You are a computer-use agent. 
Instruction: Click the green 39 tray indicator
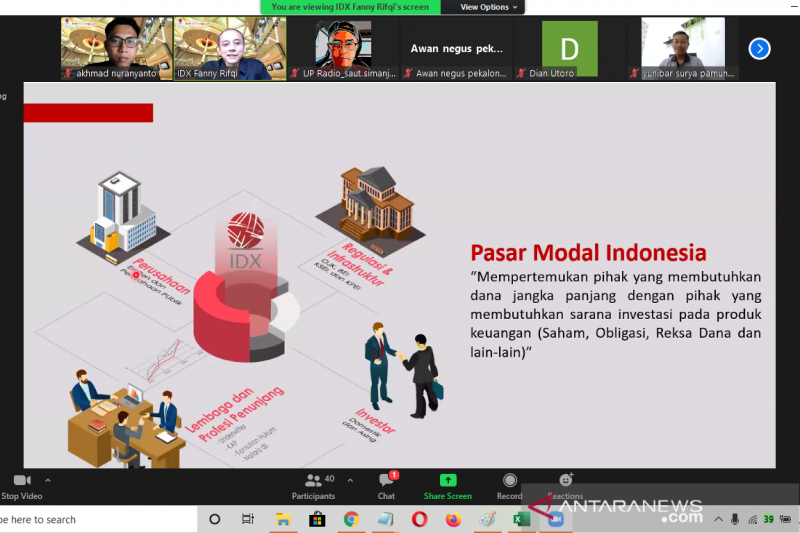pyautogui.click(x=768, y=519)
